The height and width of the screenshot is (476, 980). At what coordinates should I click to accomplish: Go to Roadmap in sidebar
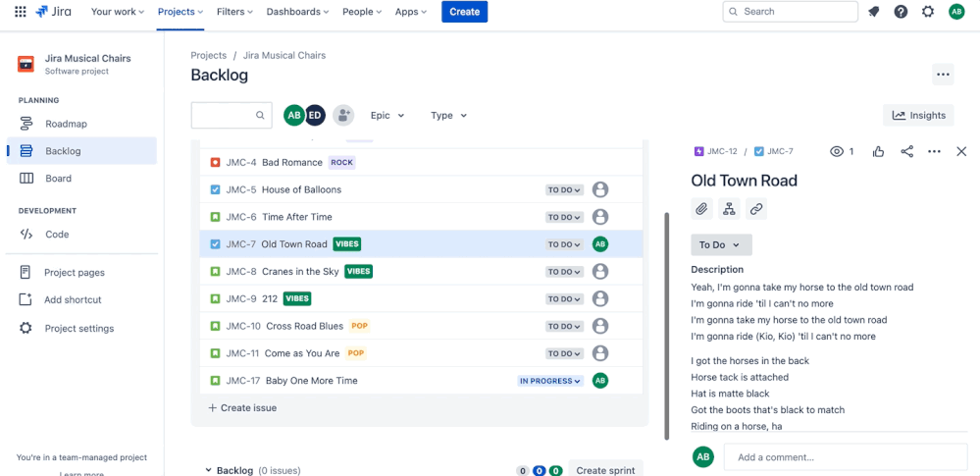(81, 124)
